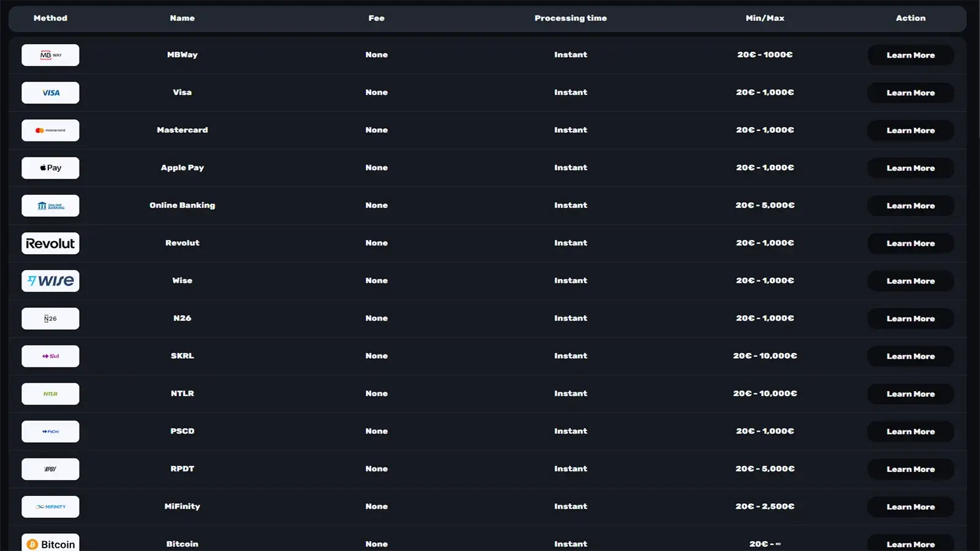The height and width of the screenshot is (551, 980).
Task: Click the 'SKRL' name cell
Action: 183,356
